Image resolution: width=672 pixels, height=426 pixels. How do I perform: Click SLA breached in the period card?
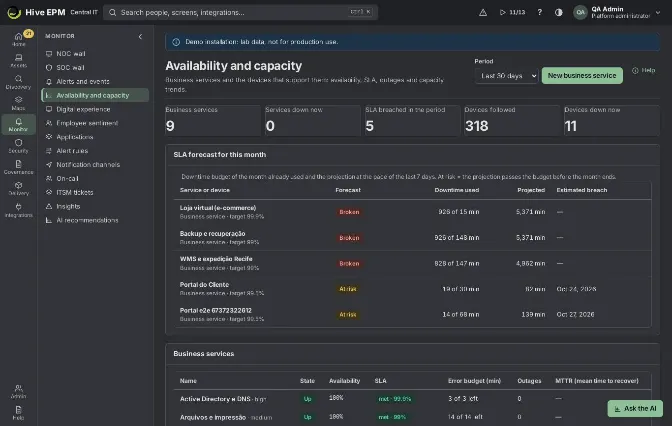[x=412, y=120]
